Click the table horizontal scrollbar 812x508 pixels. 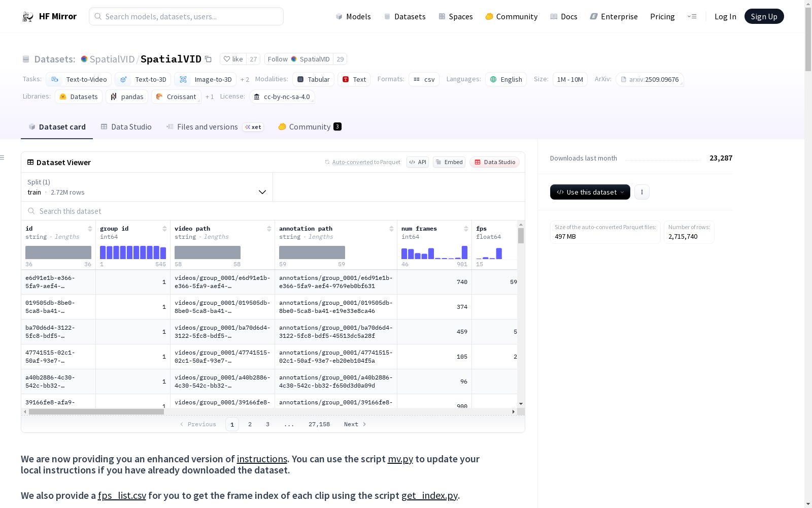[96, 411]
